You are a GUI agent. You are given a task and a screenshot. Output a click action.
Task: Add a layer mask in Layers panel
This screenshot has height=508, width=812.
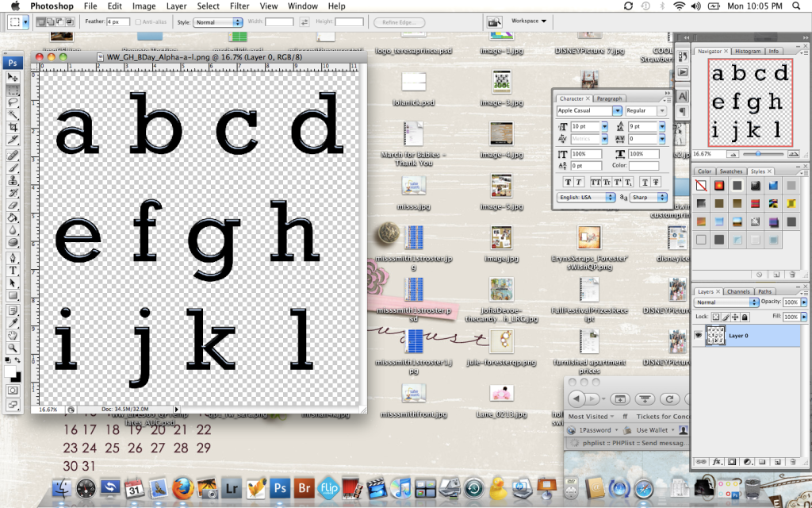click(732, 461)
